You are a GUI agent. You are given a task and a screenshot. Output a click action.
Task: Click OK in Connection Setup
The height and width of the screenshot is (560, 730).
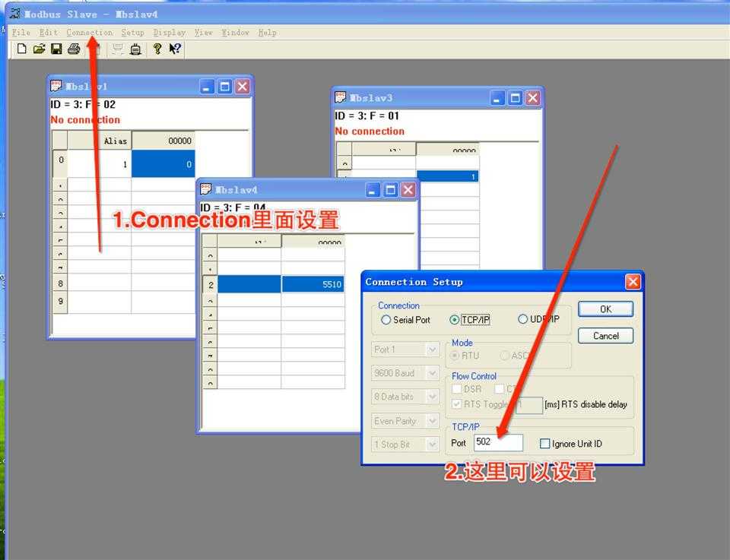[606, 309]
